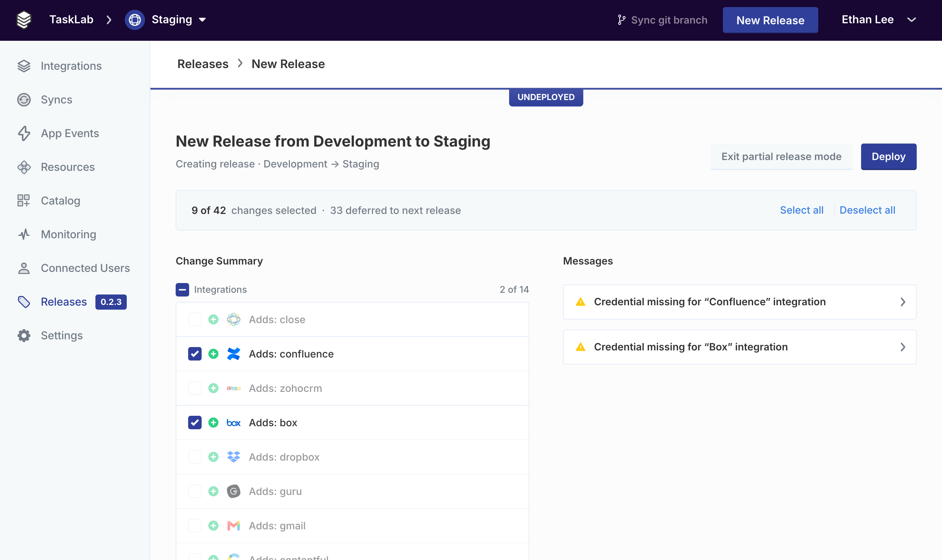
Task: Click the breadcrumb chevron after Releases
Action: click(x=240, y=63)
